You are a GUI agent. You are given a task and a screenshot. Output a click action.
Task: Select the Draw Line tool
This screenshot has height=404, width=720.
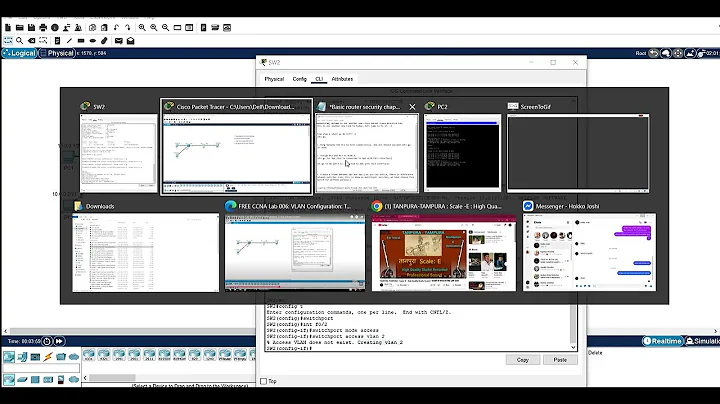coord(69,41)
